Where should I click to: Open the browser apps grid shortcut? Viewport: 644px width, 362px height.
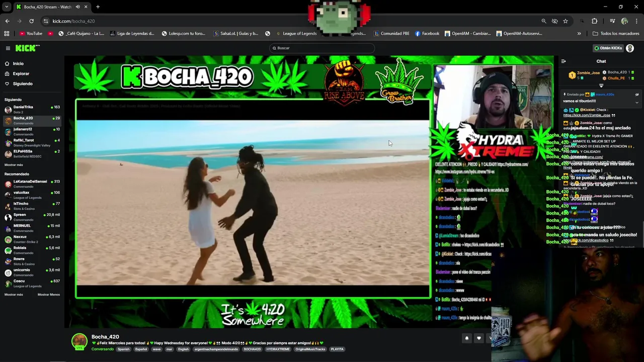(x=7, y=34)
